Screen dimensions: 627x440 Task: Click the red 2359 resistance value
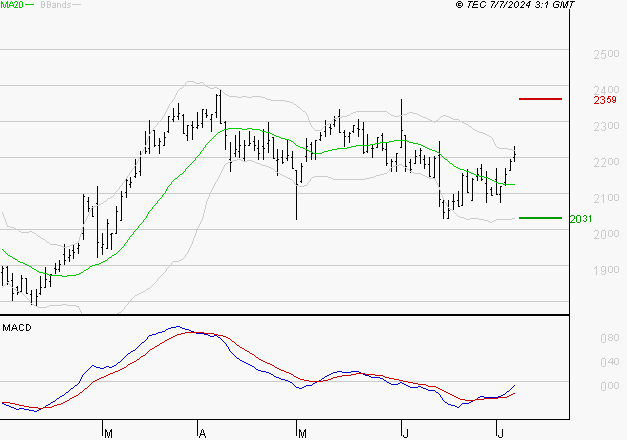click(x=605, y=100)
